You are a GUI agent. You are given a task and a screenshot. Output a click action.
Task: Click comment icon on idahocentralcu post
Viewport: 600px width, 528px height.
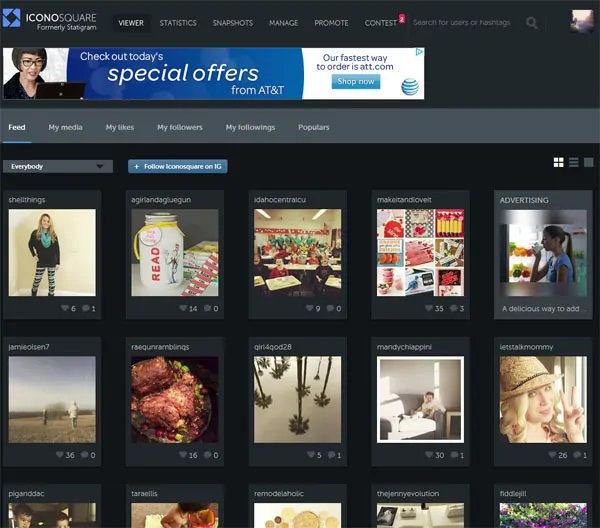click(x=330, y=308)
